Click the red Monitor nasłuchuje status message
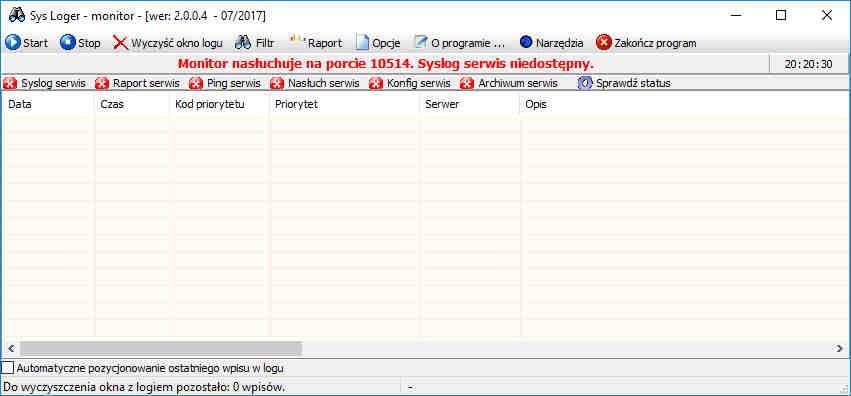 [x=386, y=64]
